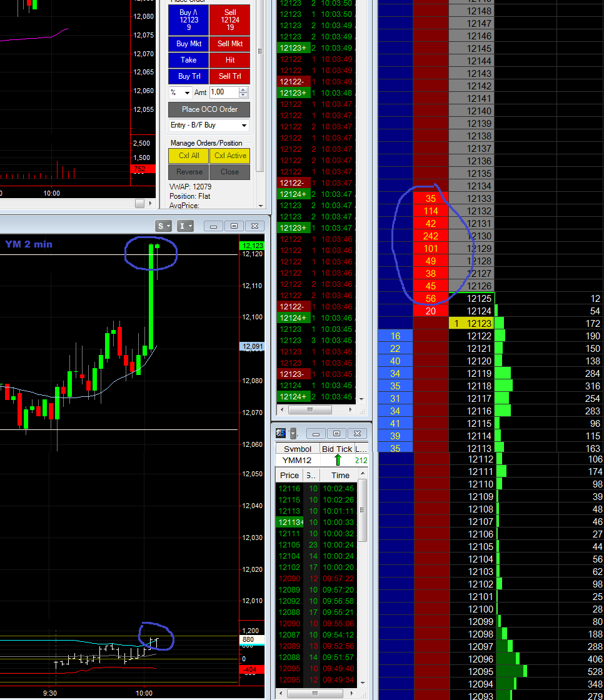Click the yellow 12123 last-price cell in DOM
Screen dimensions: 604x700
click(x=471, y=323)
